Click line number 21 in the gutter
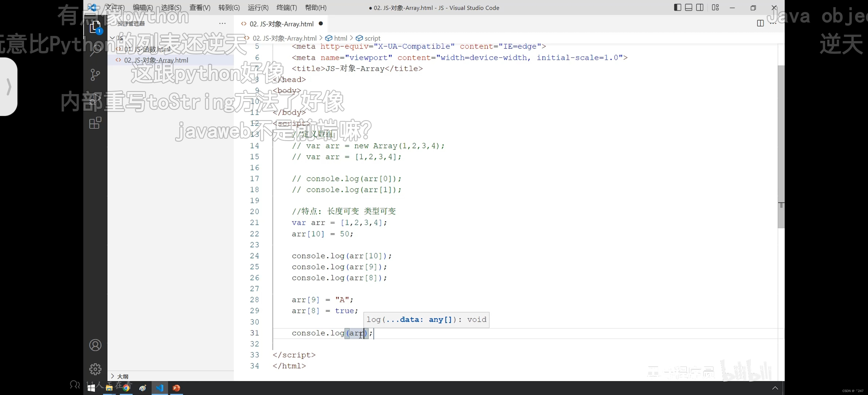The width and height of the screenshot is (868, 395). pyautogui.click(x=255, y=223)
